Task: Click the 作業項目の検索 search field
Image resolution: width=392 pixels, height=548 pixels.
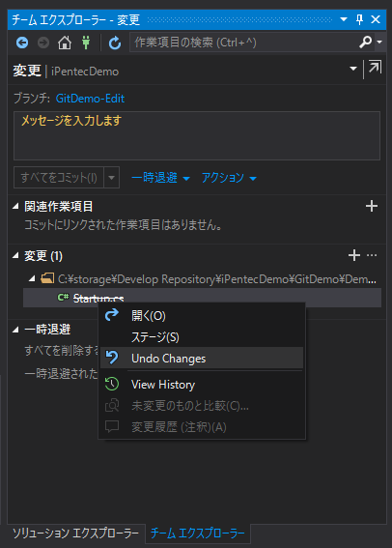Action: point(243,43)
